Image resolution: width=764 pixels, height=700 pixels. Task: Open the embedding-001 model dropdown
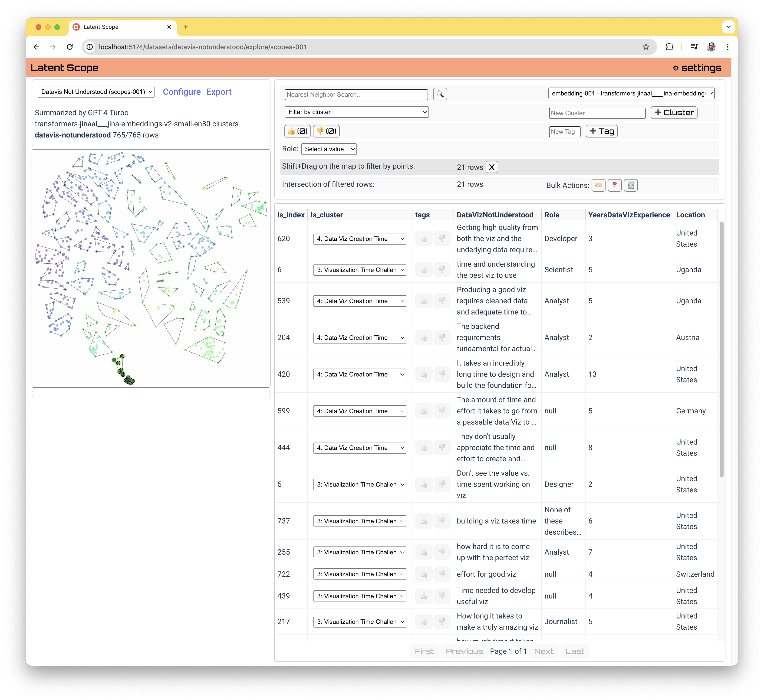631,93
